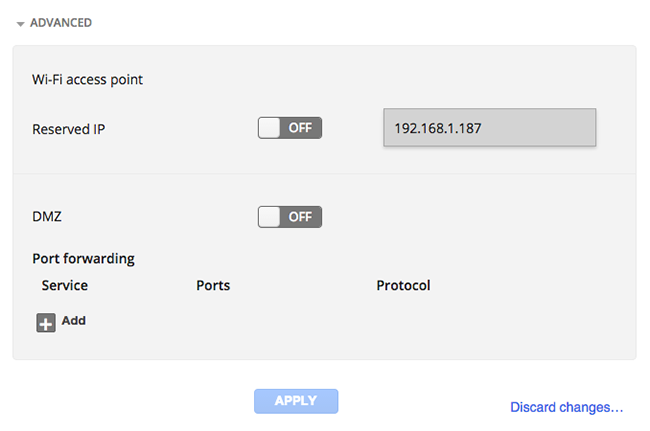The width and height of the screenshot is (650, 431).
Task: Collapse the ADVANCED section triangle
Action: (x=20, y=24)
